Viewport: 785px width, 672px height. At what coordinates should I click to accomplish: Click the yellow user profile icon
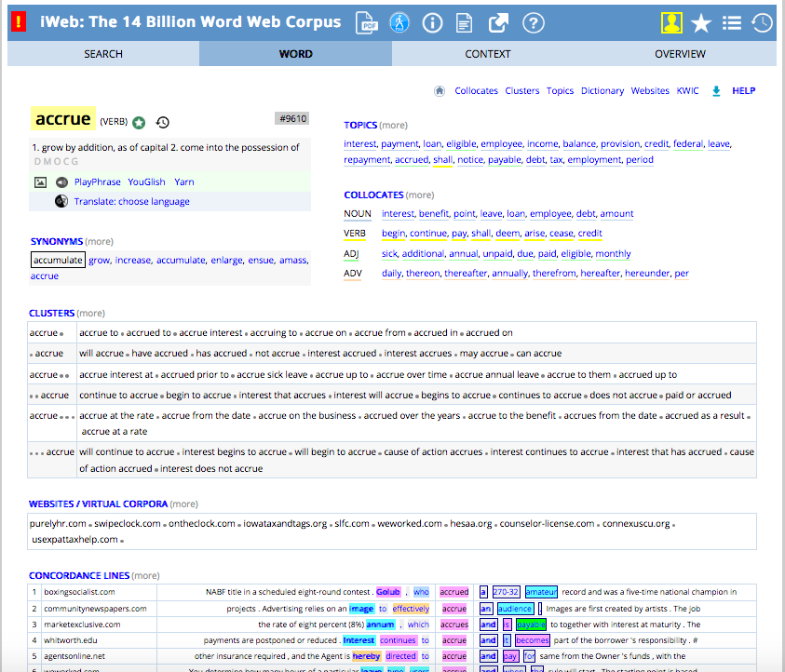click(671, 22)
